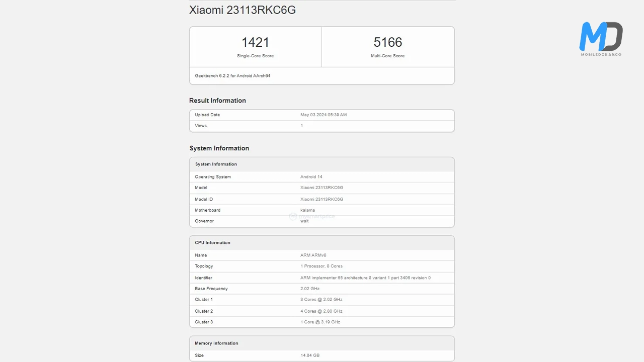Click the mysmartprice watermark in the center
Screen dimensions: 644x362
312,216
